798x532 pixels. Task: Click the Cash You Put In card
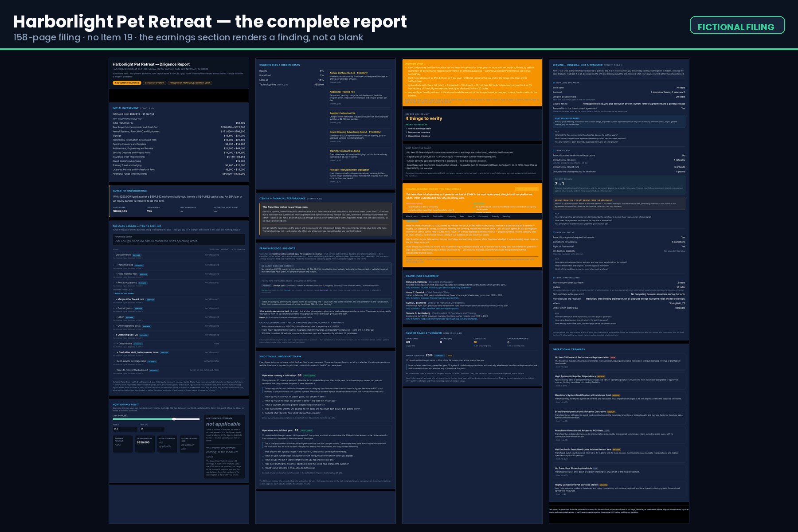point(145,444)
